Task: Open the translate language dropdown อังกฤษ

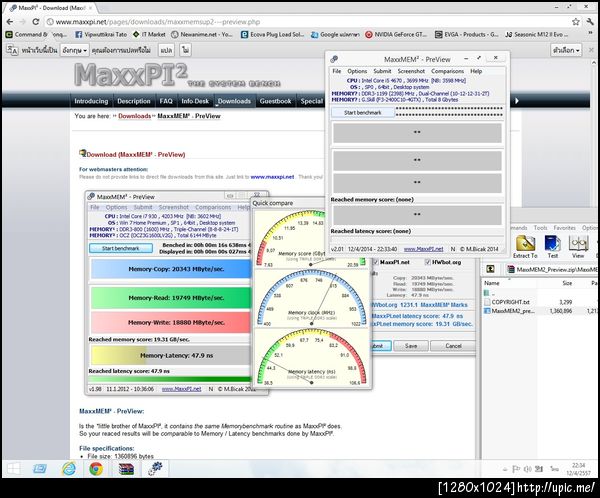Action: click(75, 50)
